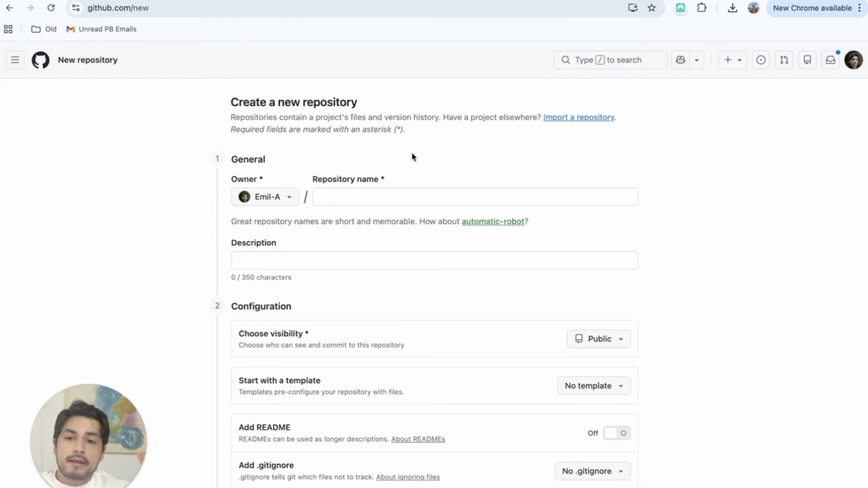Viewport: 868px width, 488px height.
Task: Open GitHub user avatar menu
Action: click(853, 60)
